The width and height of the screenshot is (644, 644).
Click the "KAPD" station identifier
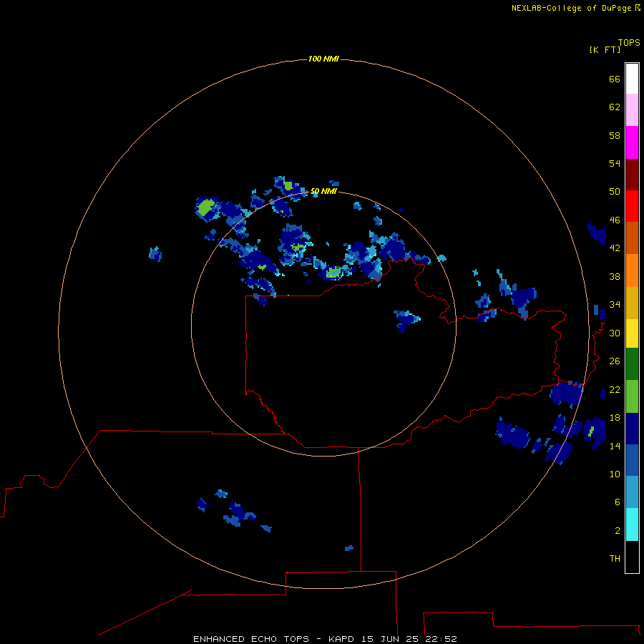pyautogui.click(x=342, y=639)
